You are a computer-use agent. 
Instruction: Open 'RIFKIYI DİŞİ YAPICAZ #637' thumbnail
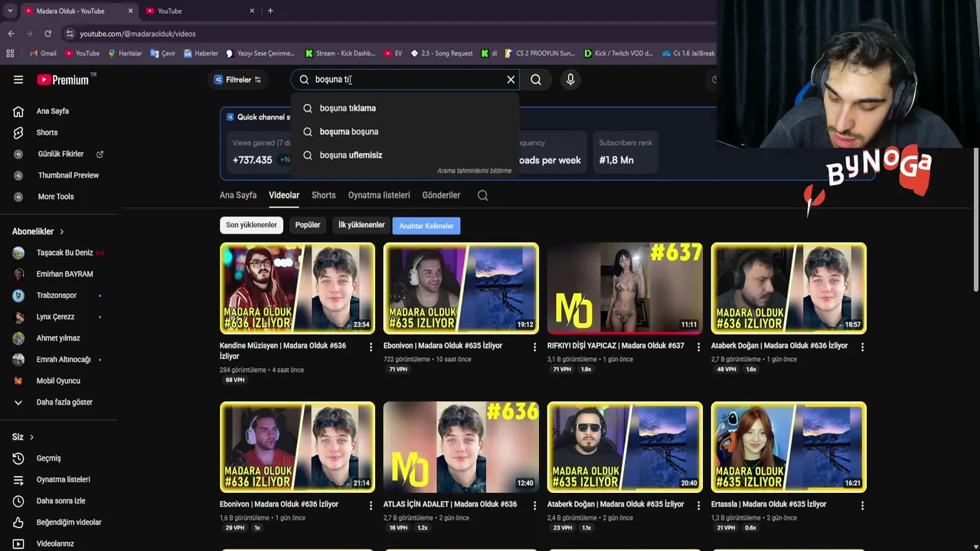(625, 289)
